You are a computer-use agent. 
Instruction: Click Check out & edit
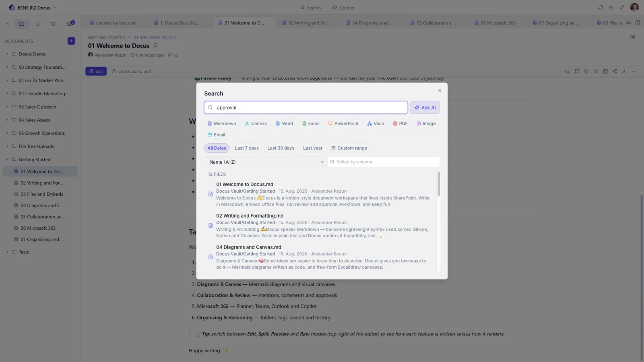click(132, 71)
